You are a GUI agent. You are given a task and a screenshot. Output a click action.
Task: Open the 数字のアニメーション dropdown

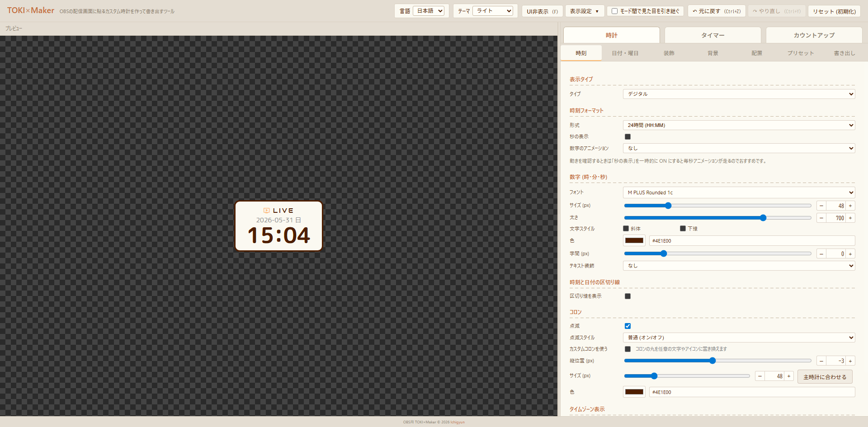click(x=739, y=148)
